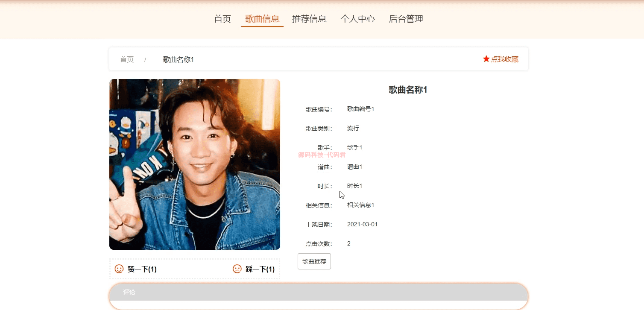Click the 首页 breadcrumb link
This screenshot has height=310, width=644.
[127, 59]
